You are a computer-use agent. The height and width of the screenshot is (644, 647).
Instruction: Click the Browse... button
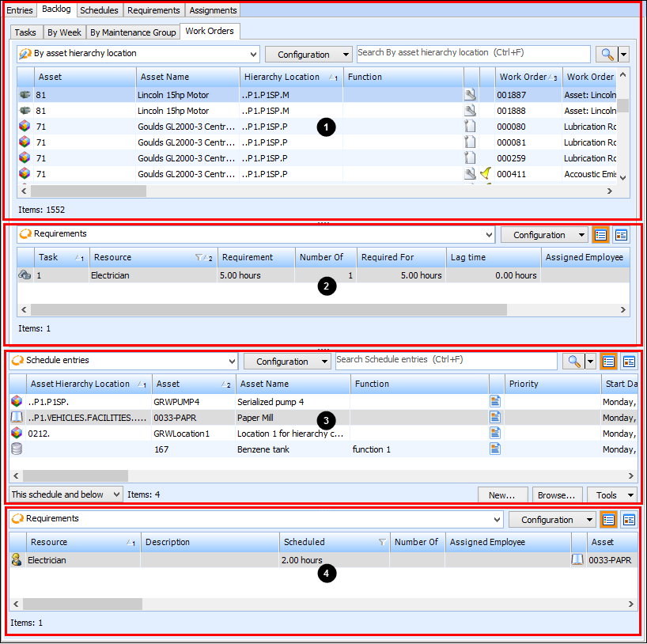(557, 495)
